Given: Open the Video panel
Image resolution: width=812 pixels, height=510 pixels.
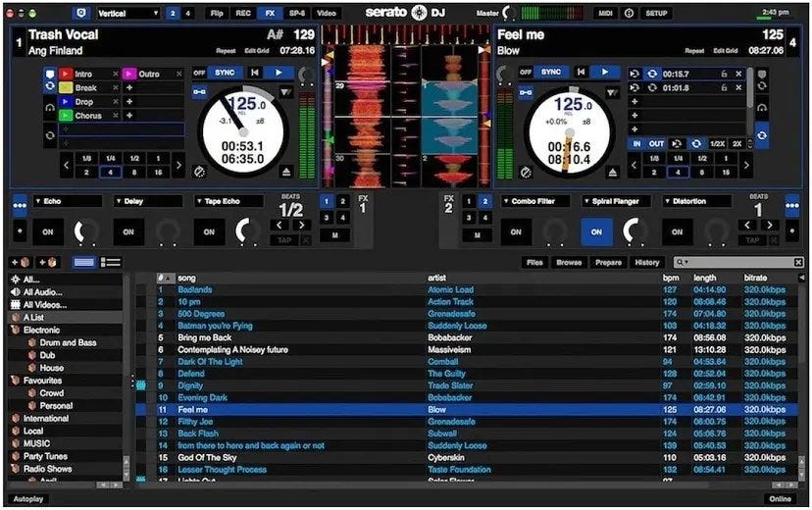Looking at the screenshot, I should [327, 13].
